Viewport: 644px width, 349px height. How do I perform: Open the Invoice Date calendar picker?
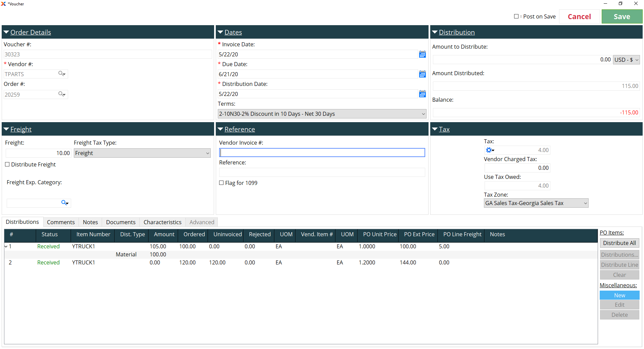pyautogui.click(x=422, y=54)
